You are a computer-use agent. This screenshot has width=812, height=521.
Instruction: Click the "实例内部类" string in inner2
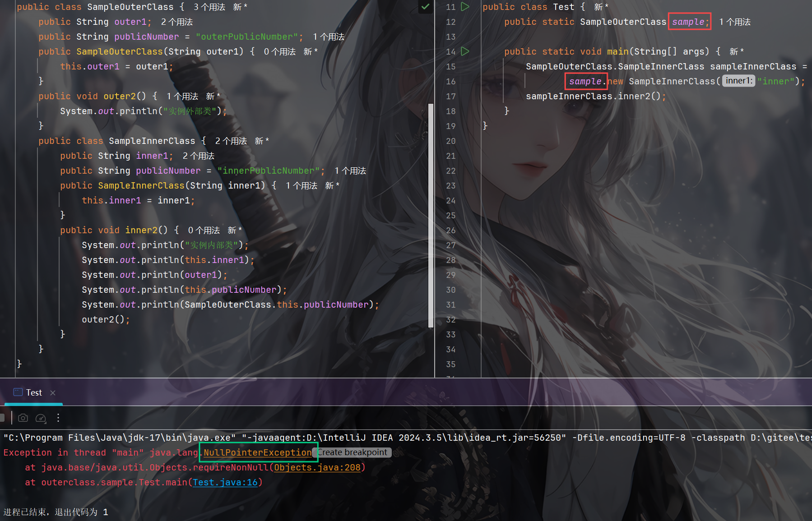tap(212, 245)
